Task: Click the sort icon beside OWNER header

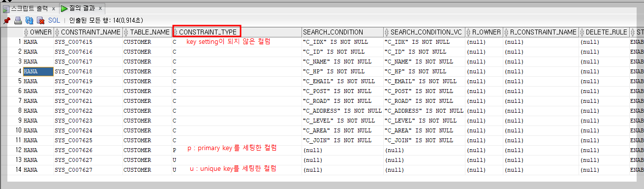Action: pos(26,32)
